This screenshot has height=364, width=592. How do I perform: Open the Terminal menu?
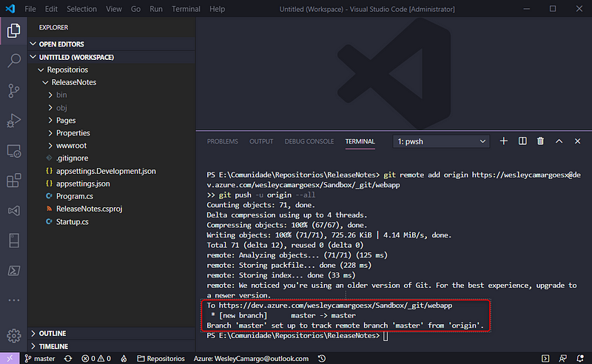coord(186,9)
